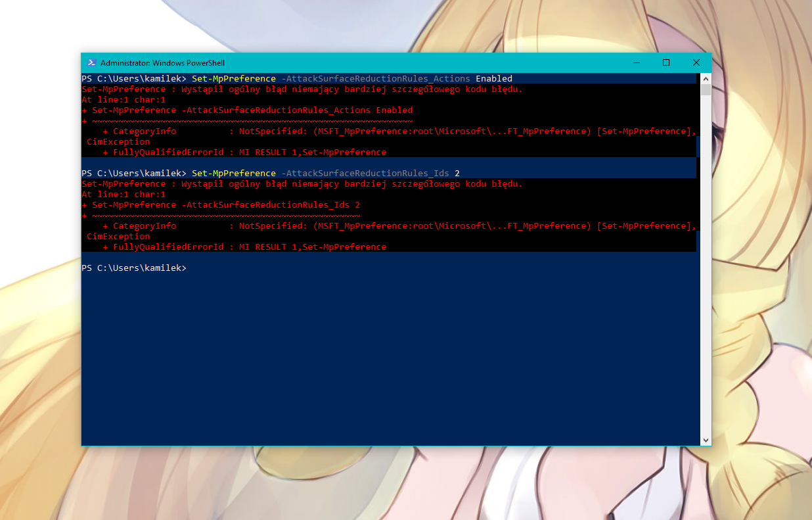Image resolution: width=812 pixels, height=520 pixels.
Task: Click the scrollbar up arrow
Action: point(706,78)
